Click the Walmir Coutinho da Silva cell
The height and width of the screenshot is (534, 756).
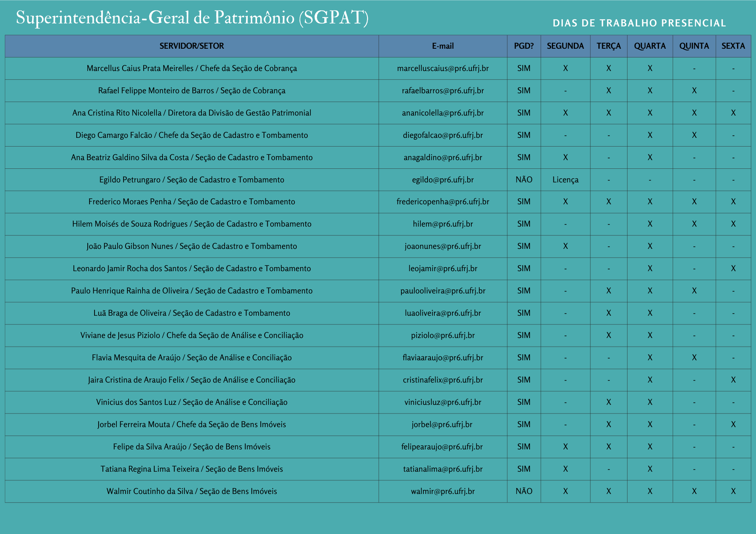(192, 492)
